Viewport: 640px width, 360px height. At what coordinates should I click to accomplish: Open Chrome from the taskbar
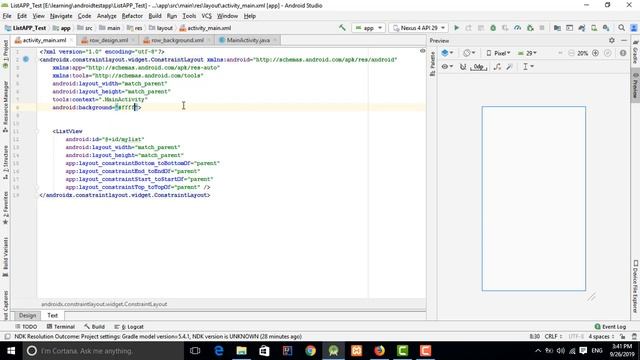coord(310,351)
